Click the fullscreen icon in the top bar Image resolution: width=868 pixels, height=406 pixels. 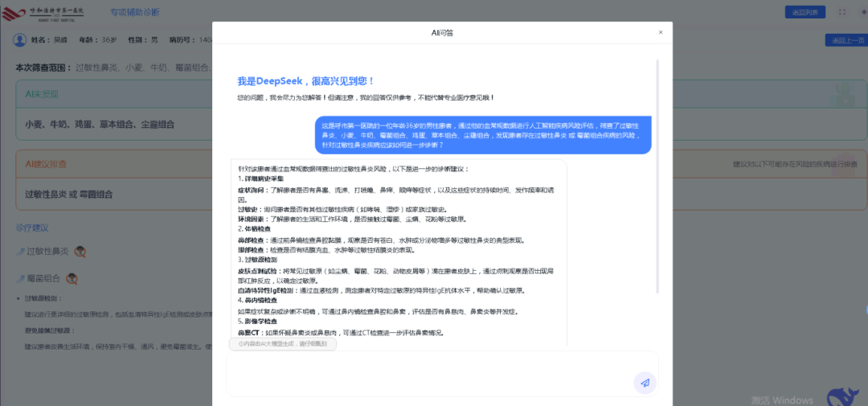841,12
